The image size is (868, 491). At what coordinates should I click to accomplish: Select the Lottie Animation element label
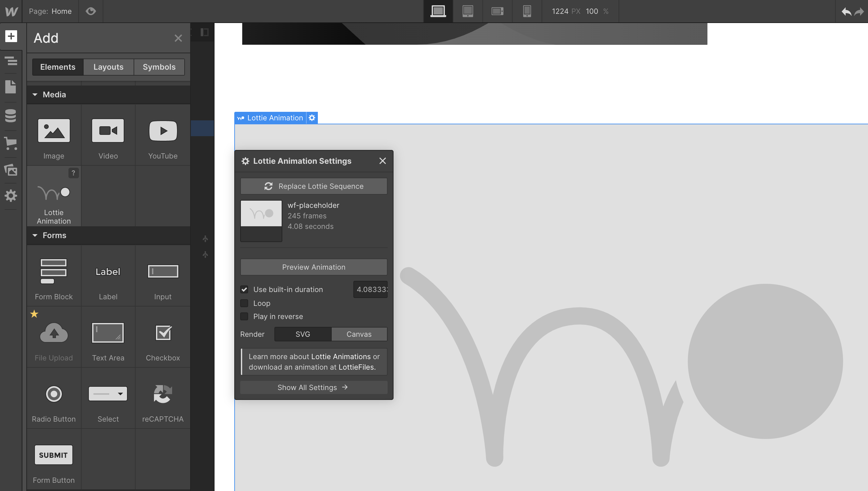[270, 118]
